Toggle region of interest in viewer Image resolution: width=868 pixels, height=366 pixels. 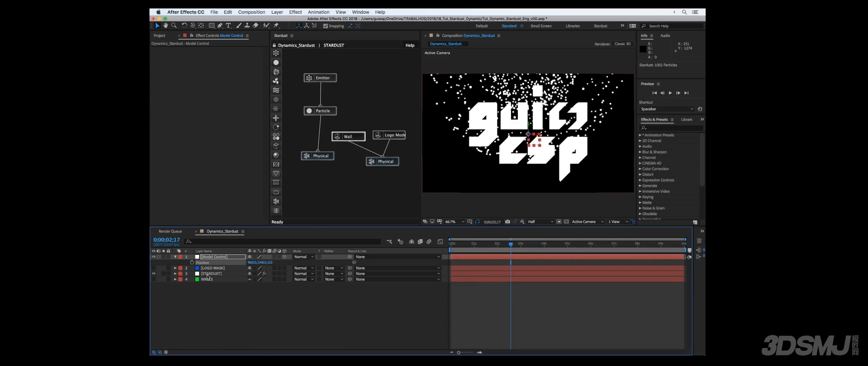pyautogui.click(x=559, y=222)
